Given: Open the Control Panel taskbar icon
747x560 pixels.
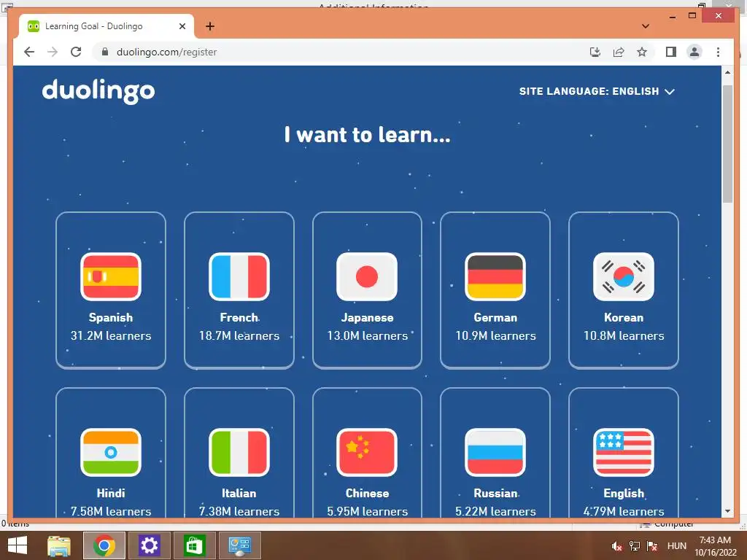Looking at the screenshot, I should 239,545.
